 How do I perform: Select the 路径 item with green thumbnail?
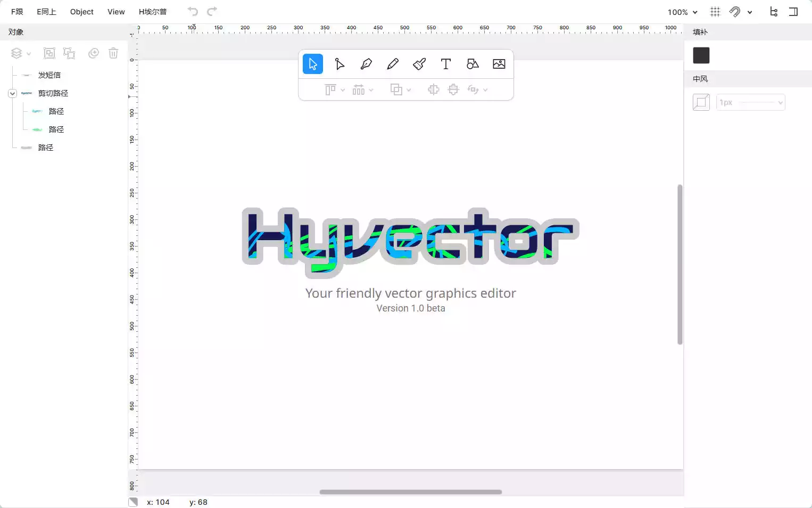[56, 129]
